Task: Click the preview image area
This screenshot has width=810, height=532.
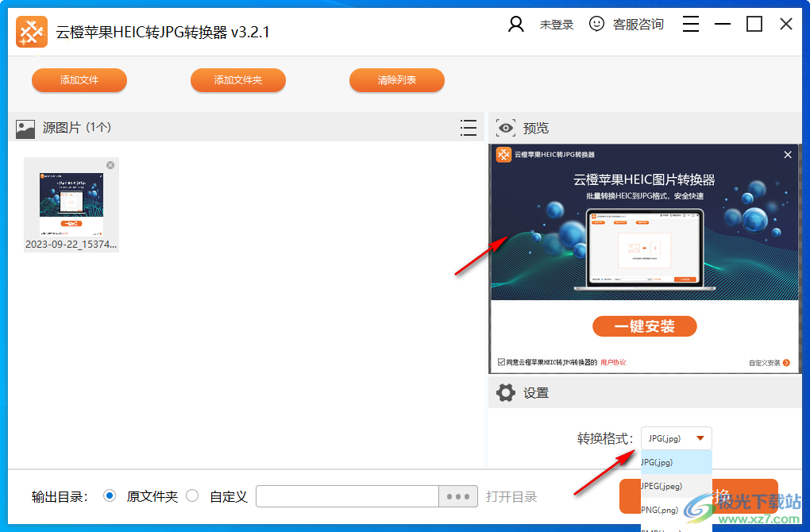Action: point(644,258)
